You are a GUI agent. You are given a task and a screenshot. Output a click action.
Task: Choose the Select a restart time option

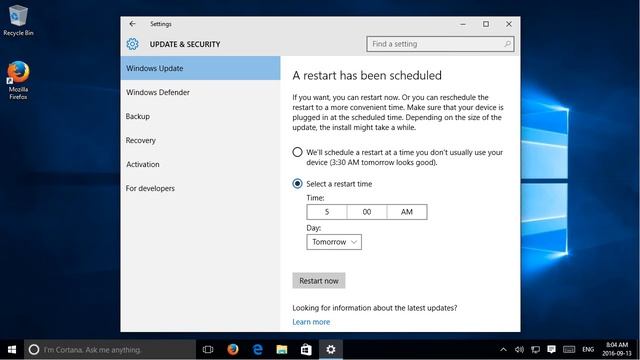pyautogui.click(x=297, y=184)
